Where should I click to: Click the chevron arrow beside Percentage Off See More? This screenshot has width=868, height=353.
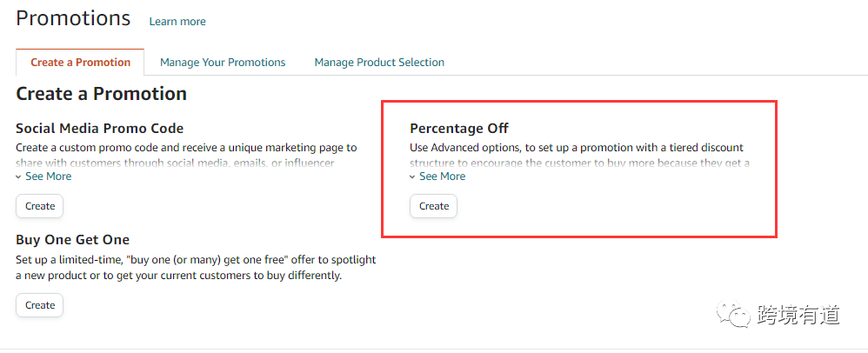(412, 177)
